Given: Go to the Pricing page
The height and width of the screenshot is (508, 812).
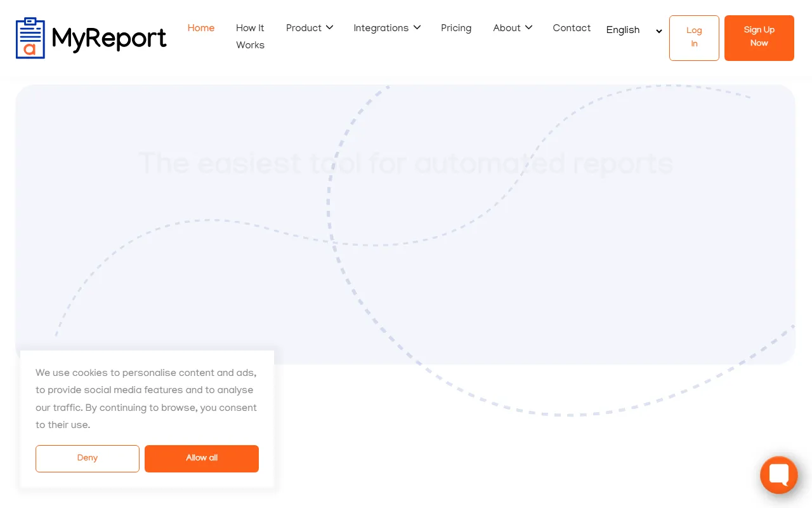Looking at the screenshot, I should [456, 28].
